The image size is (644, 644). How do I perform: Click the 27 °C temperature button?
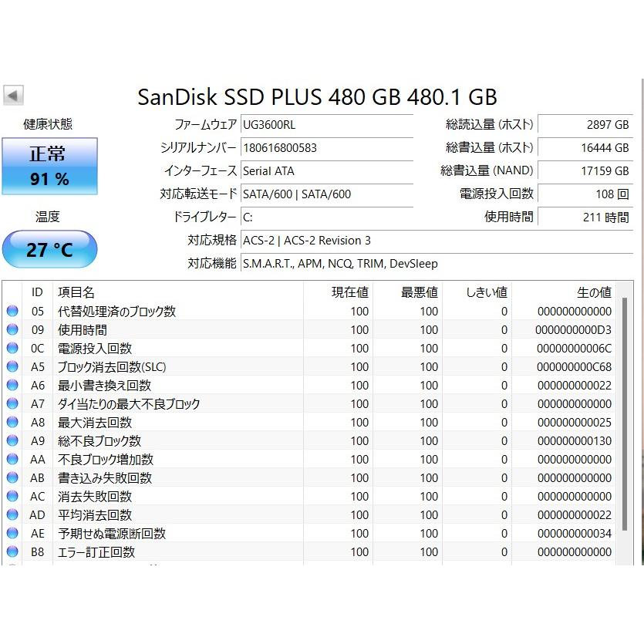click(x=49, y=249)
